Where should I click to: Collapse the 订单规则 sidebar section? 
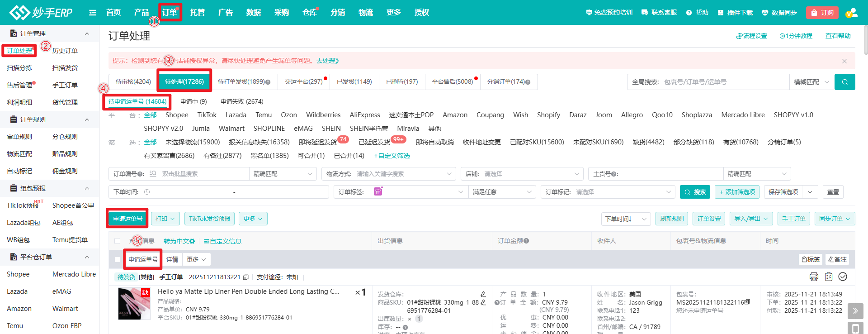87,119
